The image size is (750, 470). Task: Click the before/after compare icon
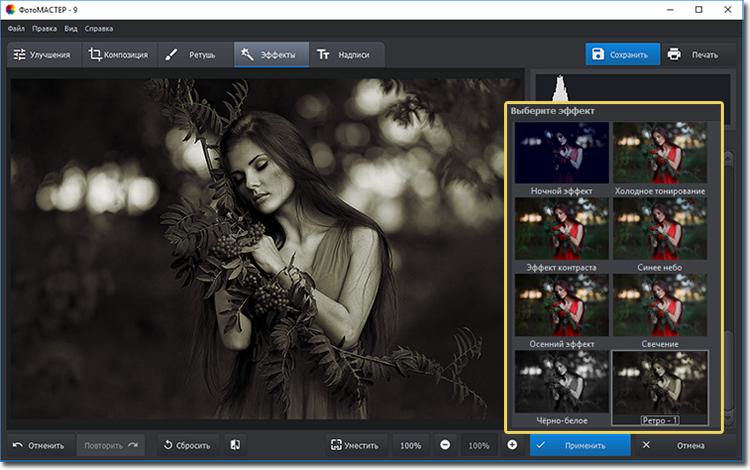click(x=234, y=445)
